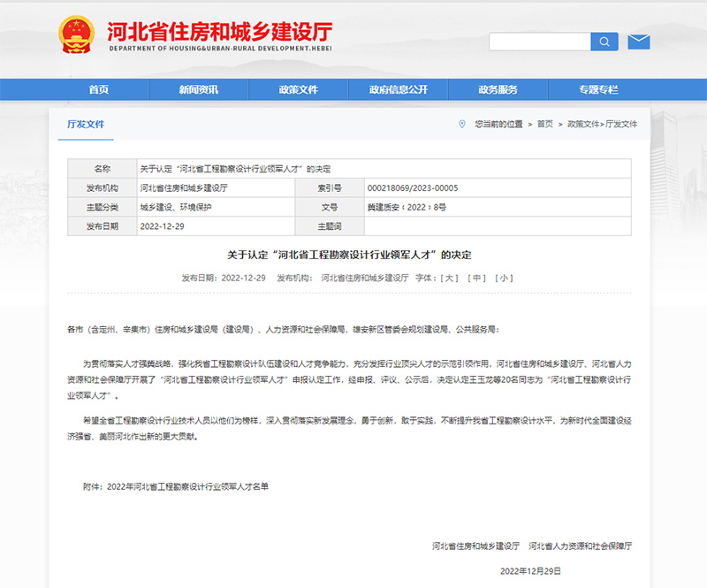Open the 专题专栏 navigation item

[x=598, y=90]
